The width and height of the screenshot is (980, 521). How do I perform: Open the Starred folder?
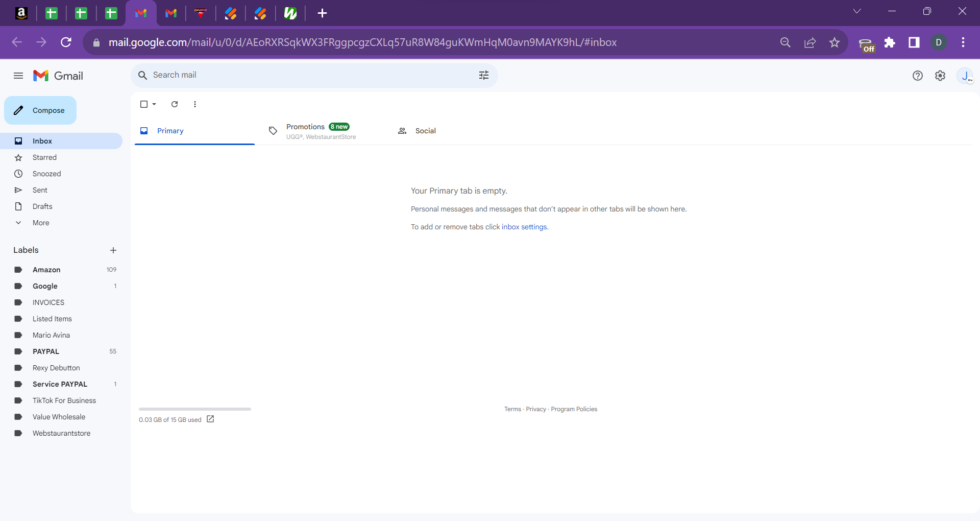point(61,157)
